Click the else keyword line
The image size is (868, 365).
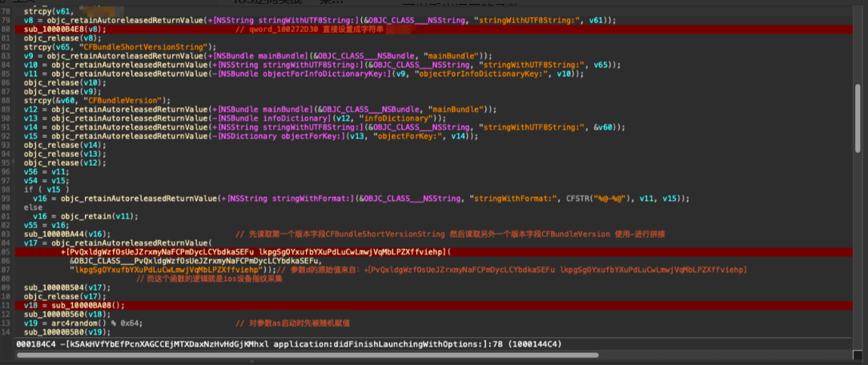click(x=33, y=207)
